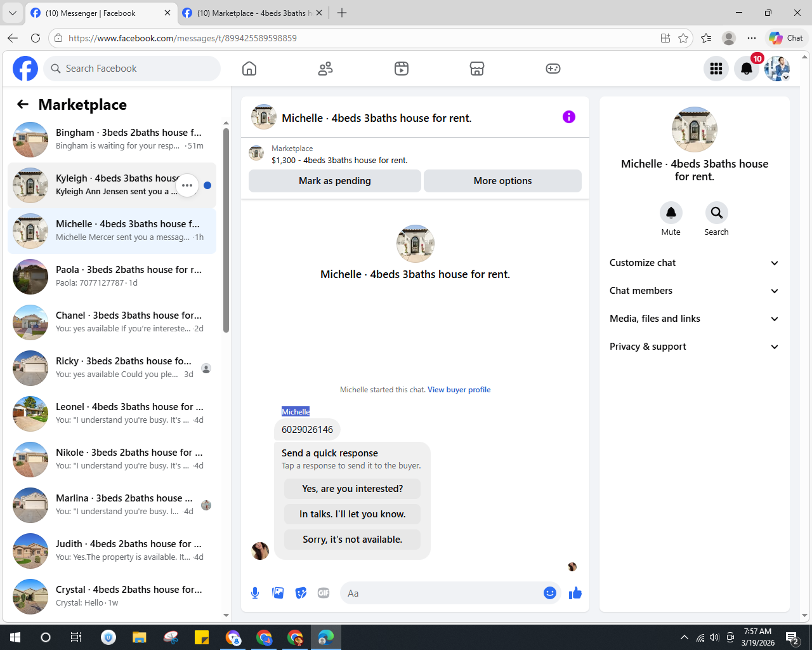Click the house thumbnail in the right info panel
Image resolution: width=812 pixels, height=650 pixels.
coord(695,129)
